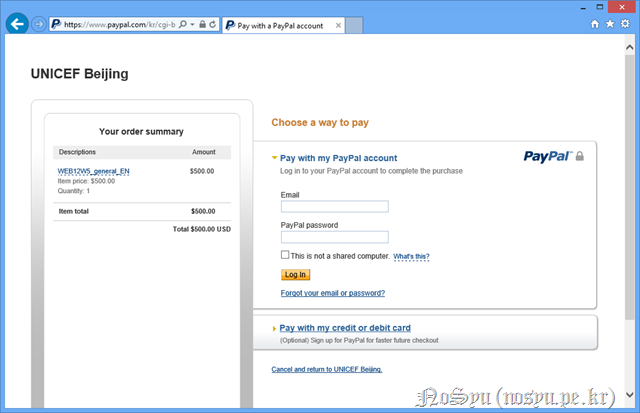Viewport: 640px width, 413px height.
Task: Click the security padlock in address bar
Action: point(203,24)
